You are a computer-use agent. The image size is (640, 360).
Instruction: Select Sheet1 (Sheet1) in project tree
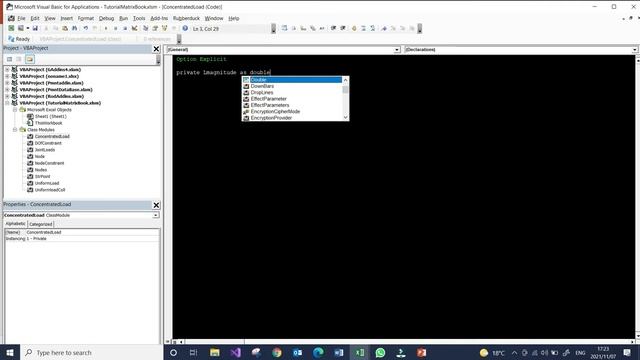click(50, 116)
